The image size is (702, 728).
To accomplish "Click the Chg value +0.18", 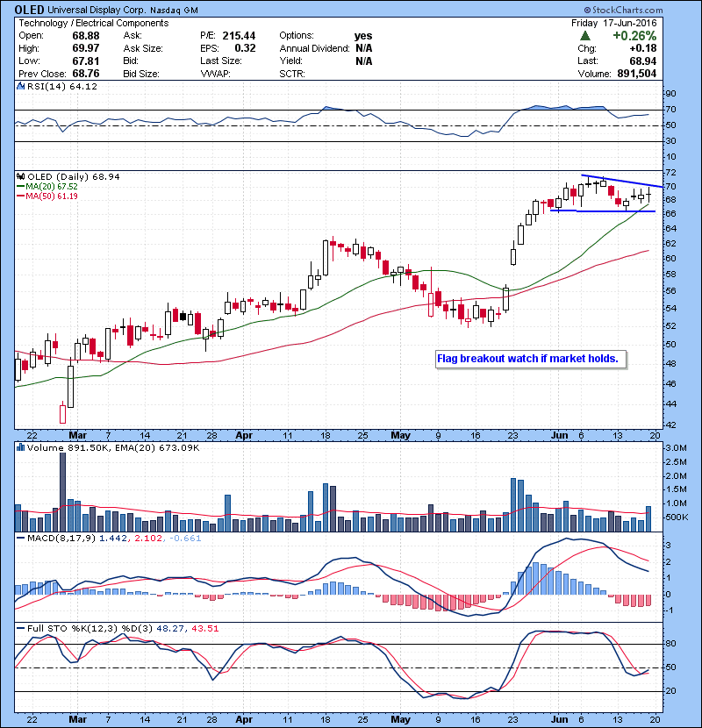I will coord(643,48).
